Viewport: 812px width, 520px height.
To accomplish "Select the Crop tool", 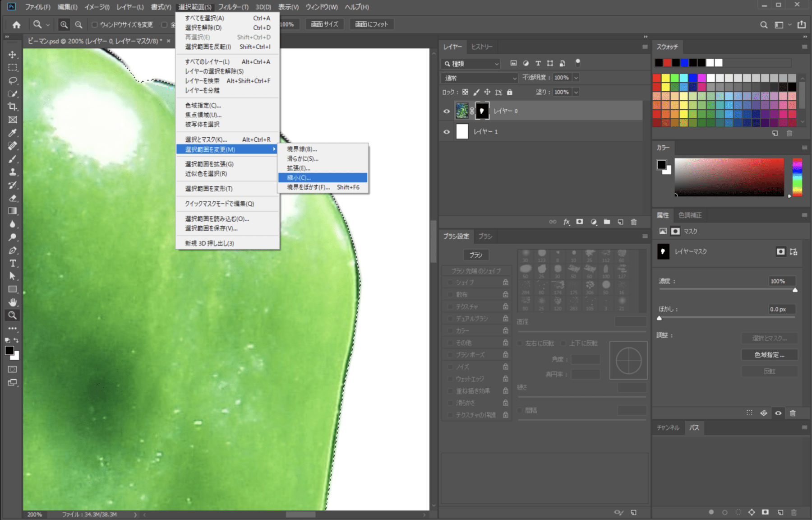I will point(13,107).
